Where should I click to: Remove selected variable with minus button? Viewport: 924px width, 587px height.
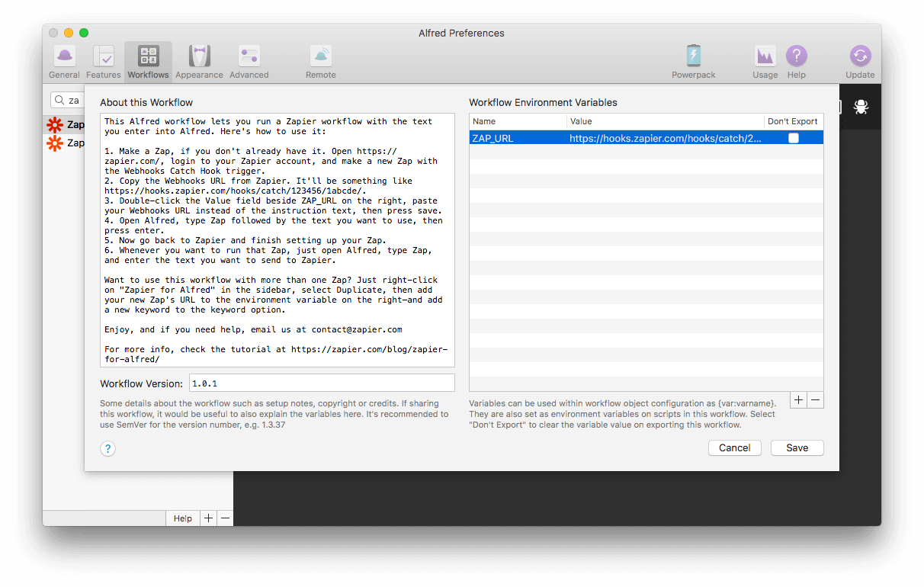[815, 399]
